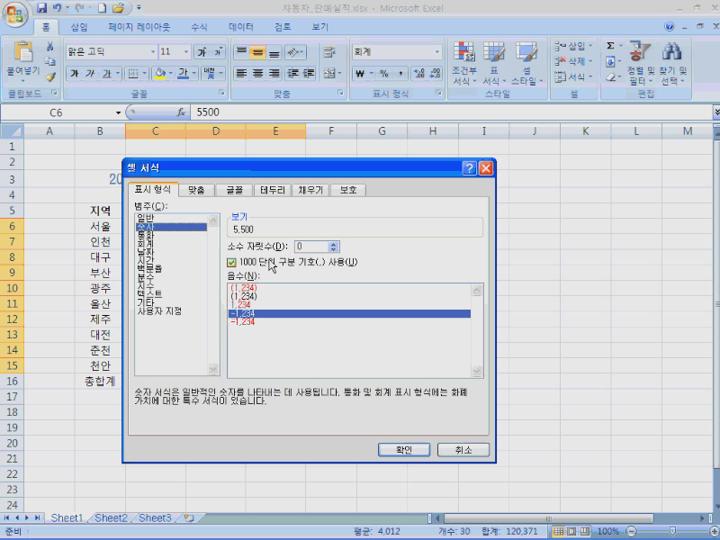
Task: Expand the Name Box dropdown next to C6
Action: pos(118,112)
